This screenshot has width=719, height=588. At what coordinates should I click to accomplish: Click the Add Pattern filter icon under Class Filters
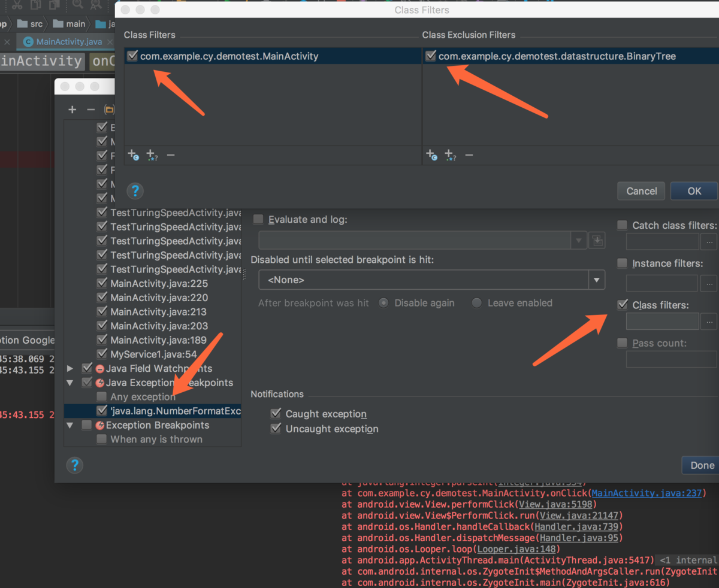click(151, 155)
